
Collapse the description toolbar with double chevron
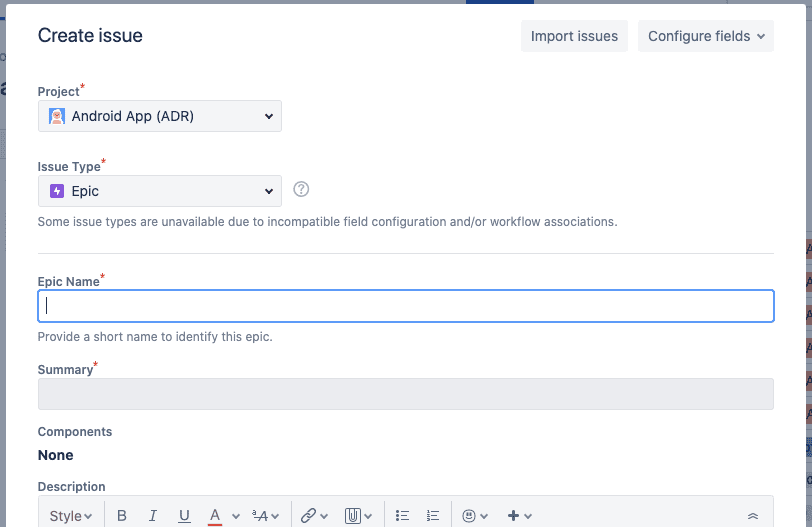(x=753, y=516)
